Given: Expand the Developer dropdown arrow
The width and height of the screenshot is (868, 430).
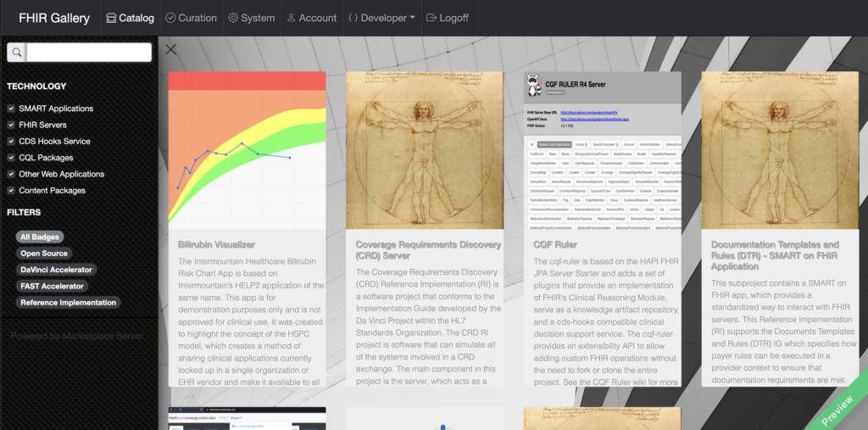Looking at the screenshot, I should click(x=413, y=19).
